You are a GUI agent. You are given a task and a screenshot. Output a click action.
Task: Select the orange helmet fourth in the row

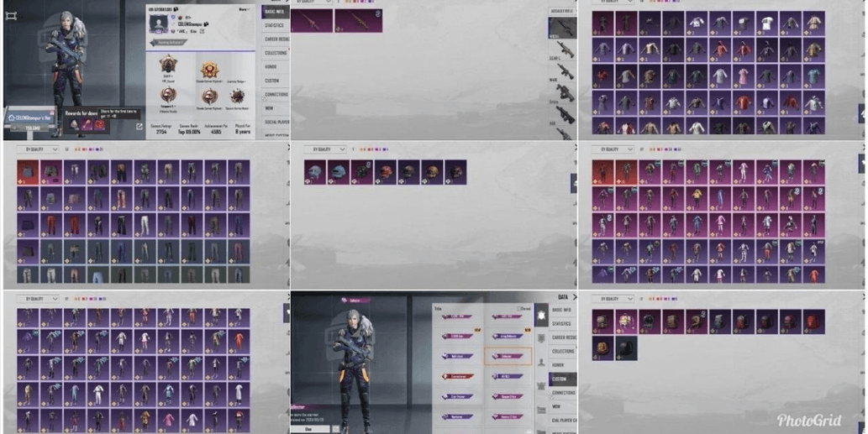pos(386,172)
